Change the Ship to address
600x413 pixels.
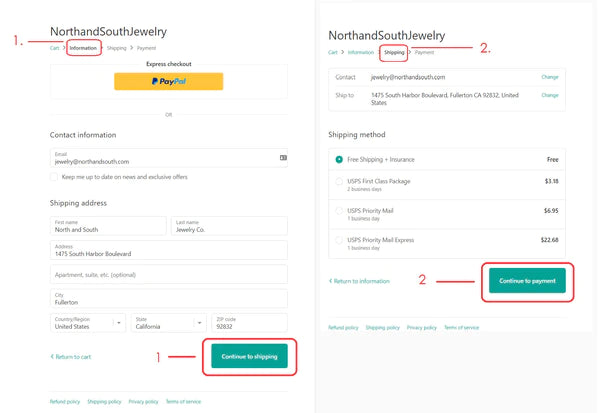[x=550, y=95]
